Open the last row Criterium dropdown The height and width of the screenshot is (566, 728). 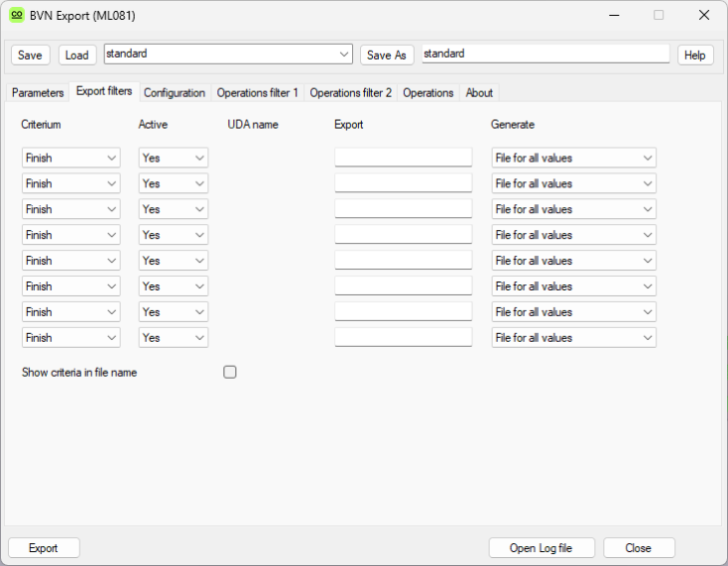(x=71, y=338)
